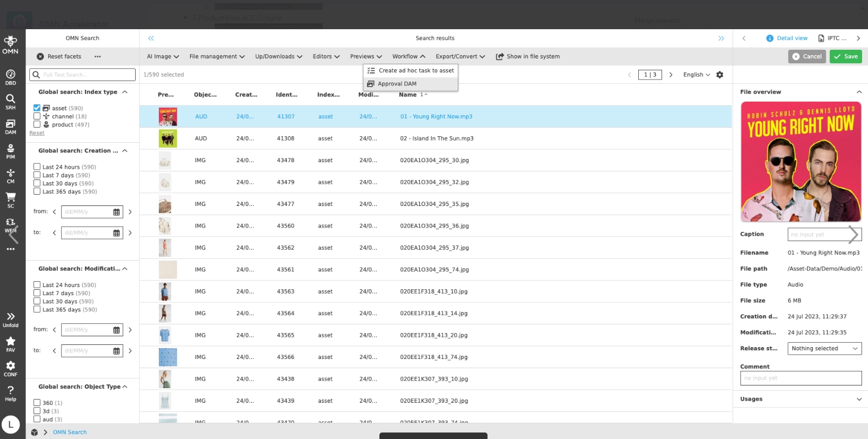Open the Release status dropdown
The image size is (868, 439).
pyautogui.click(x=824, y=349)
